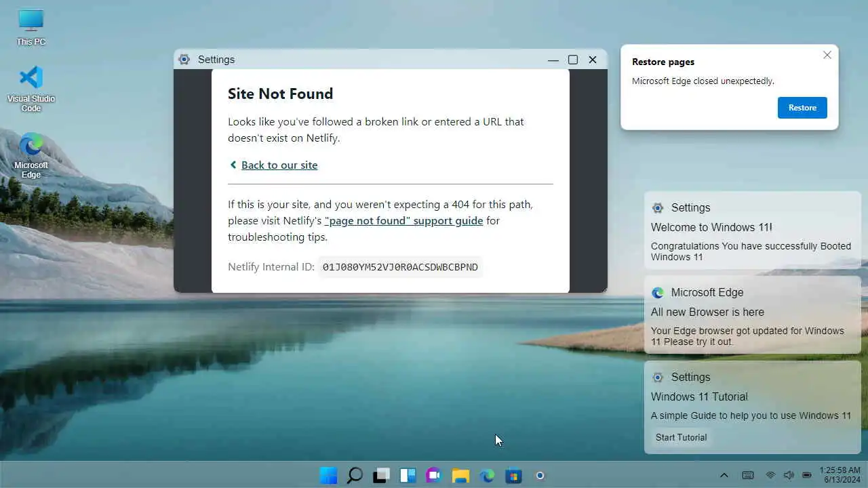Open Search from the taskbar
This screenshot has width=868, height=488.
(355, 475)
